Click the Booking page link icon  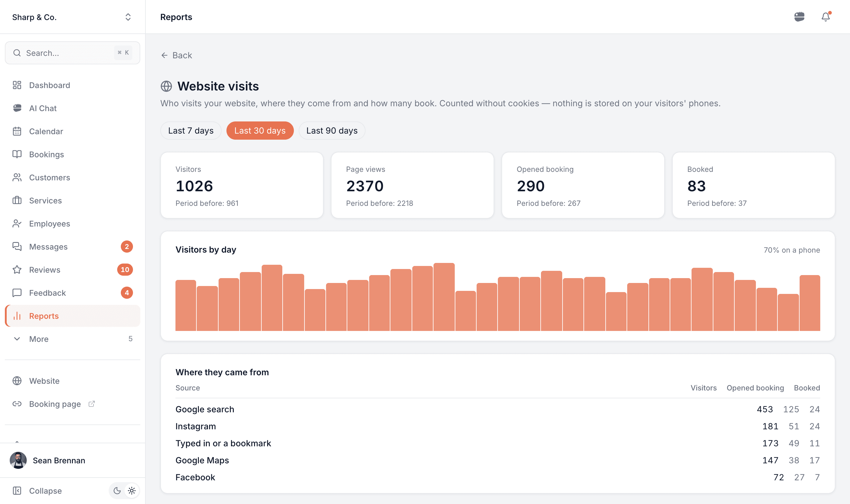(17, 404)
